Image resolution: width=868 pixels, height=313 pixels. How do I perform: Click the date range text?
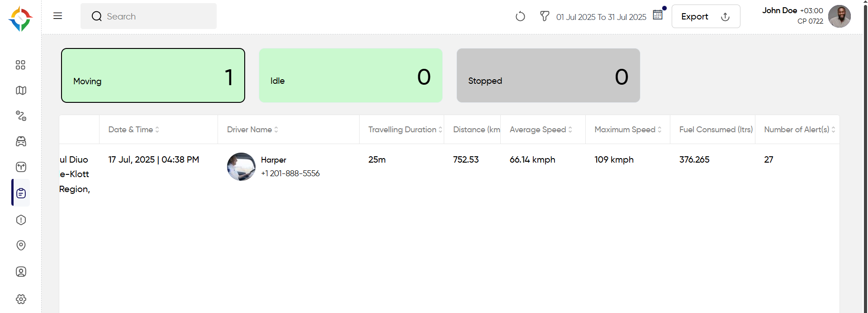point(601,17)
